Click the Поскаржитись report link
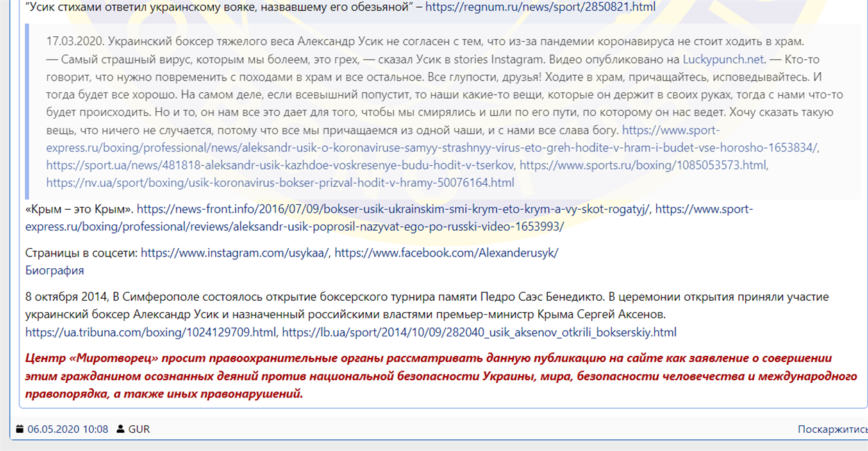Image resolution: width=868 pixels, height=451 pixels. pos(832,429)
